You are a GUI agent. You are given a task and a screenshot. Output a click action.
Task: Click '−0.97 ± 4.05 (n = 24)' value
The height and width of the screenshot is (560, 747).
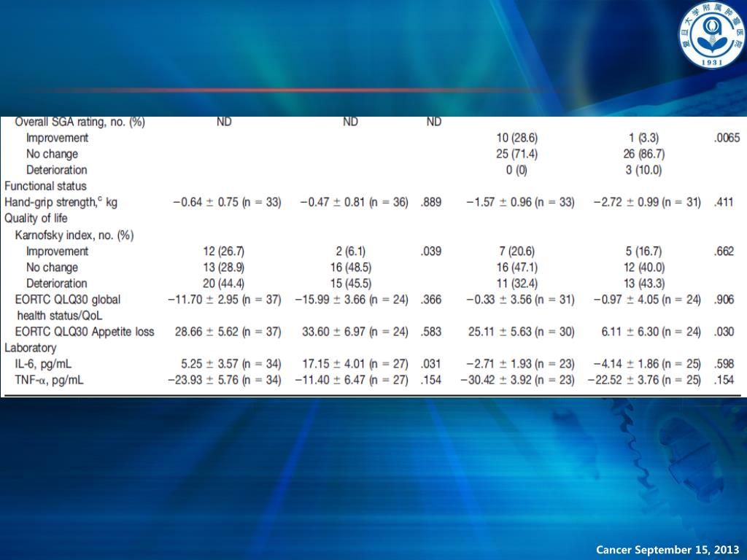(648, 300)
